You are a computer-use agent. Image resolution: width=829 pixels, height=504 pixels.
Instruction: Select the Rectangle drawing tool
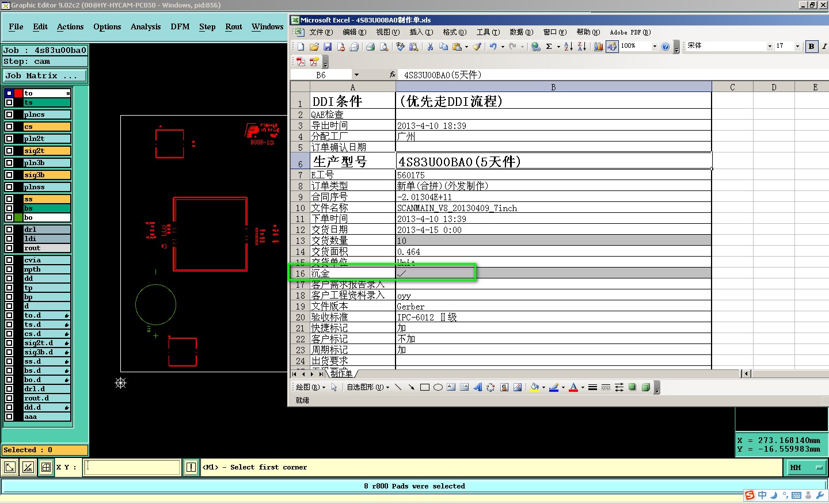[x=425, y=387]
